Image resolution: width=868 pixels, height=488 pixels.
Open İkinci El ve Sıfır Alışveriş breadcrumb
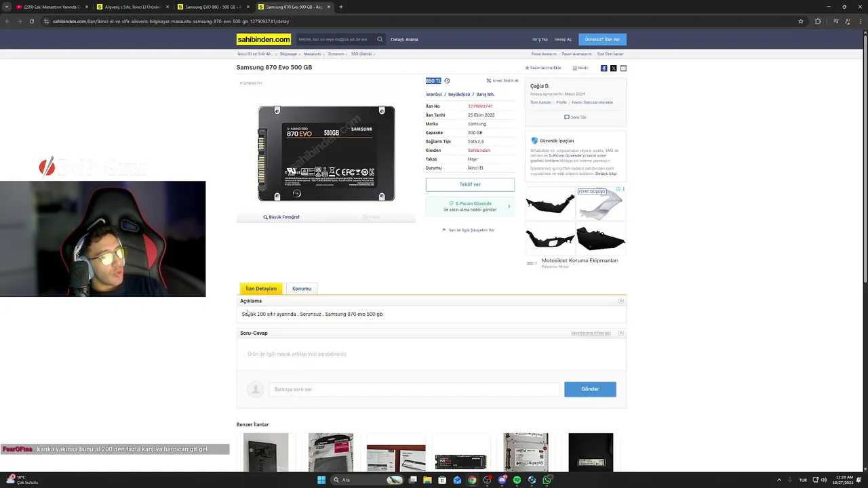(x=255, y=54)
